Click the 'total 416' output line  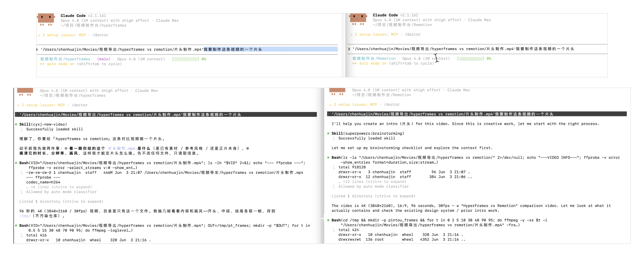click(37, 235)
